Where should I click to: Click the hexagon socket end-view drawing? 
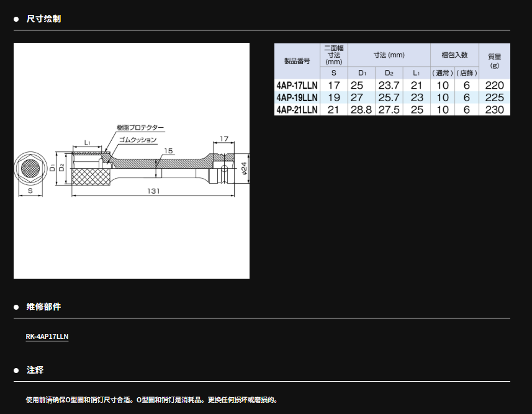30,168
